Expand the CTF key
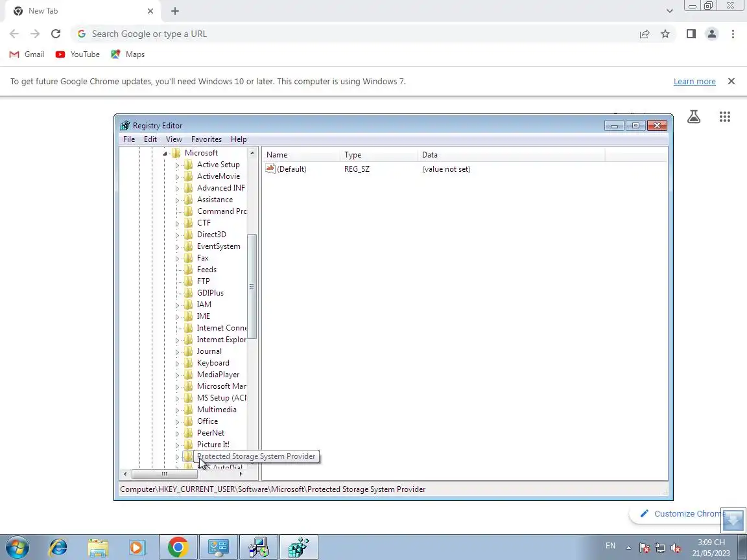Viewport: 747px width, 560px height. 177,224
